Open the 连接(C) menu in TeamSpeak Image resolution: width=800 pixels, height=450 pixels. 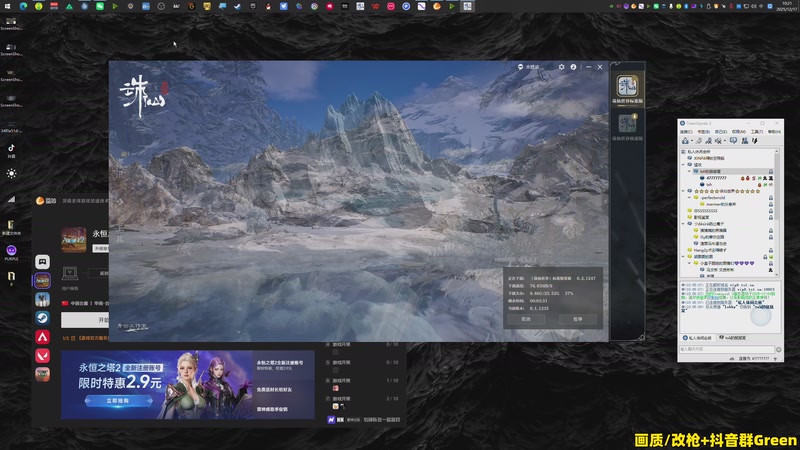pos(686,132)
